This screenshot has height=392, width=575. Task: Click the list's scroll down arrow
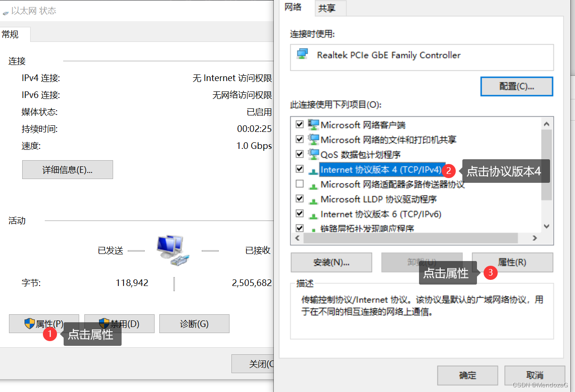point(547,227)
